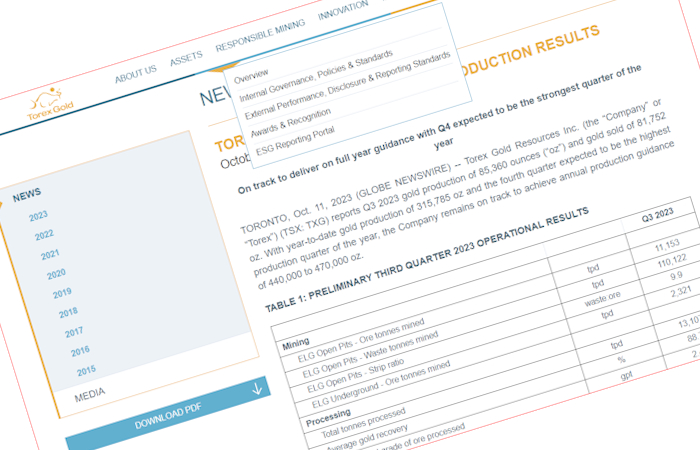Open 2021 news archive
The width and height of the screenshot is (700, 450).
[50, 254]
